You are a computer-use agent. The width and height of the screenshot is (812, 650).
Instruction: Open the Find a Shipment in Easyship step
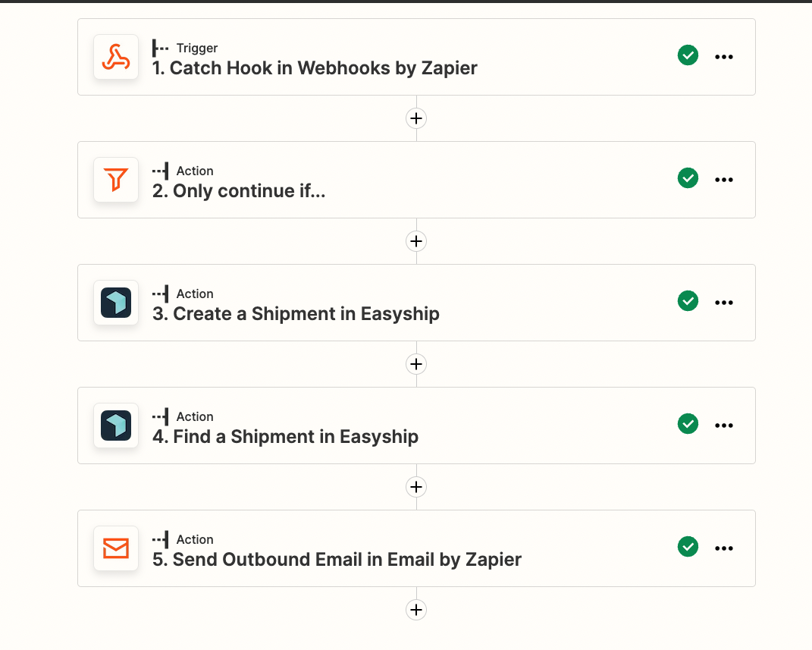pyautogui.click(x=416, y=425)
